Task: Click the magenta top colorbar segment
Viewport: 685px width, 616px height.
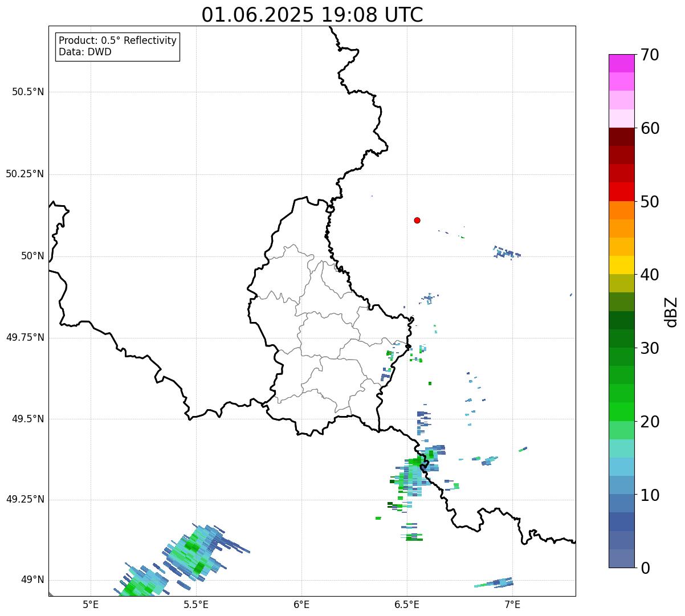Action: click(621, 63)
